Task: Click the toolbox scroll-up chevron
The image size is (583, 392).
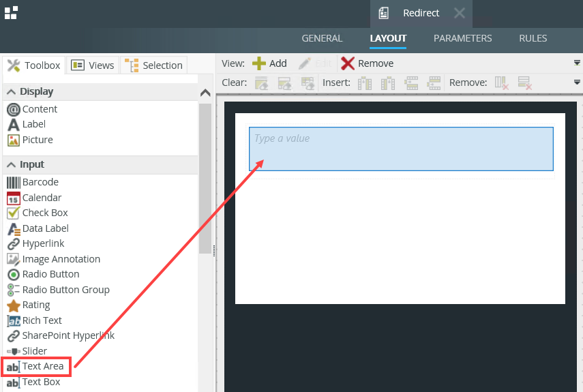Action: pyautogui.click(x=205, y=93)
